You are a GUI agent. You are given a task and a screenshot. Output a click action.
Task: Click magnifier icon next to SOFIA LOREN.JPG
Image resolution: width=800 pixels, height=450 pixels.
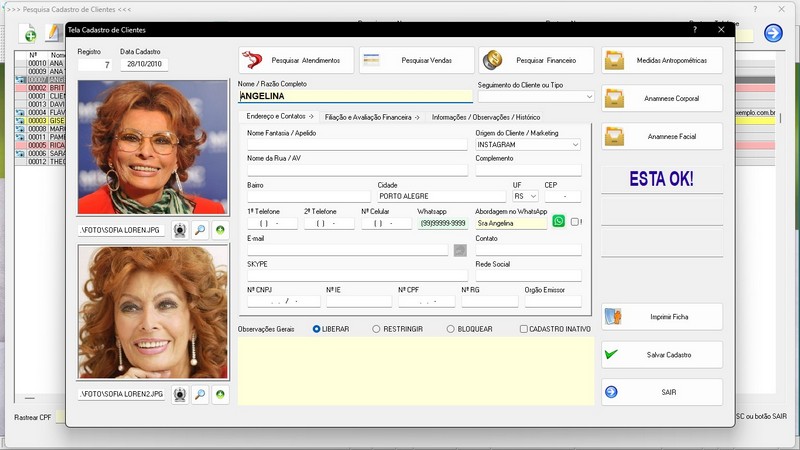[200, 230]
